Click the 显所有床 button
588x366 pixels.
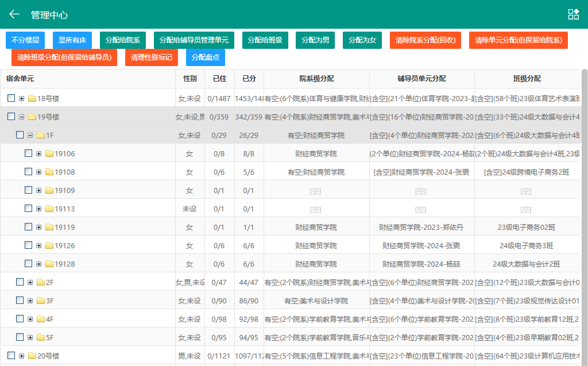click(72, 40)
